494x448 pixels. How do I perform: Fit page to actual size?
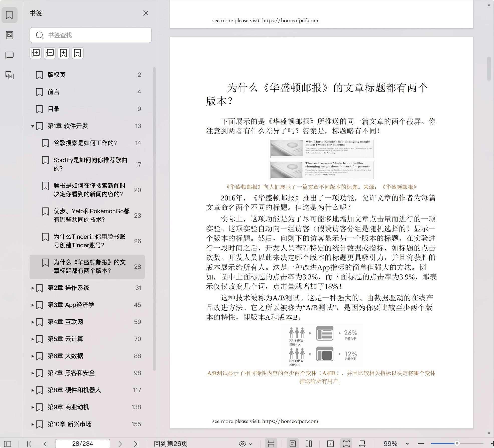[330, 443]
